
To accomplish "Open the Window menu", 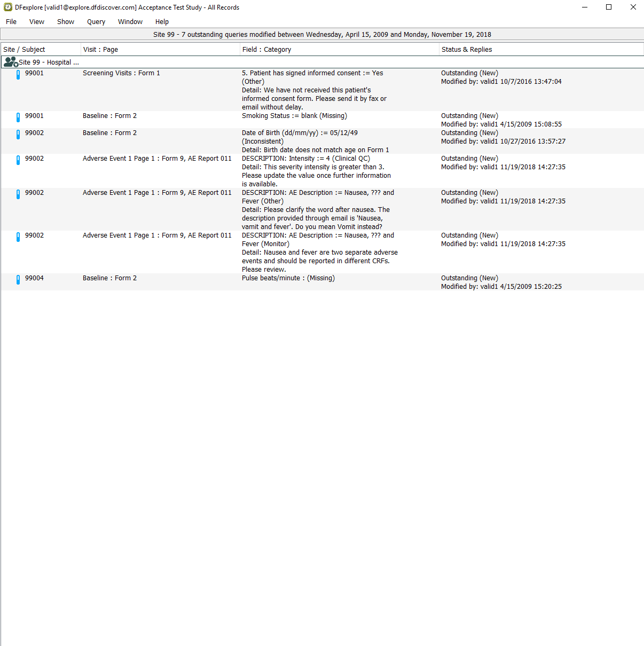I will click(x=130, y=22).
